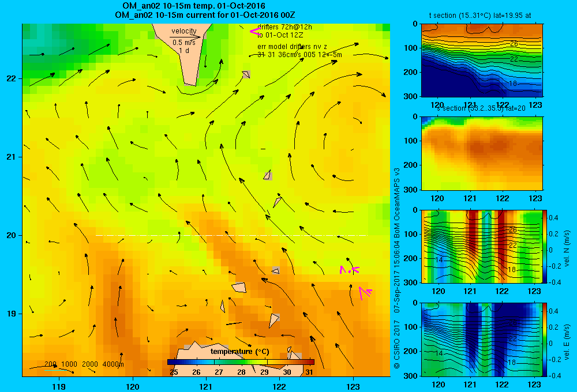Click the '1000' depth contour legend label
Screen dimensions: 577x392
[x=69, y=364]
